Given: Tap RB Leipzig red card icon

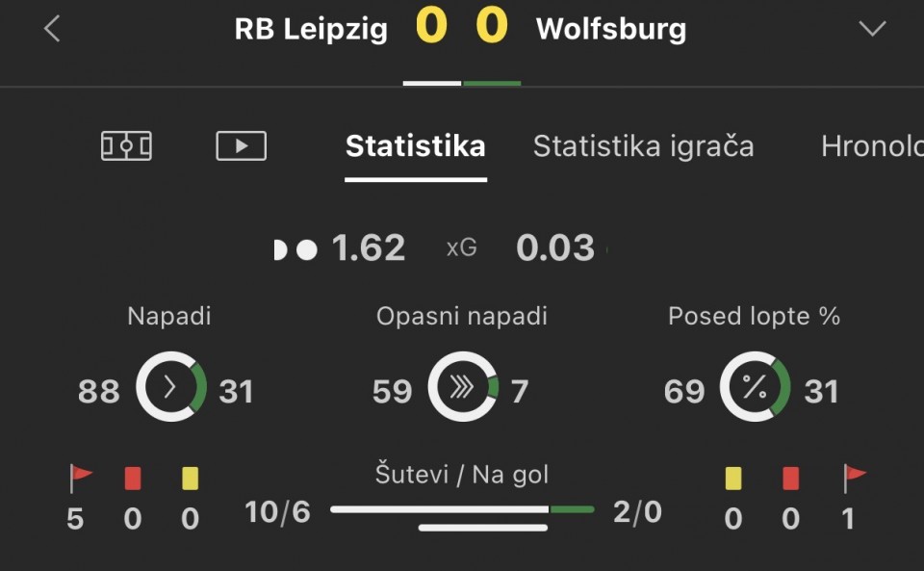Looking at the screenshot, I should click(133, 478).
